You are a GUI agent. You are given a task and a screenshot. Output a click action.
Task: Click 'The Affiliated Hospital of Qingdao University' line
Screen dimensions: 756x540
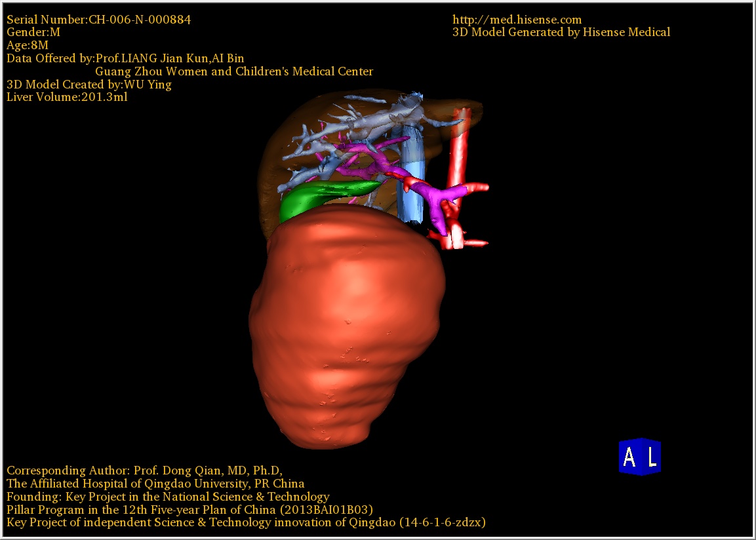click(155, 484)
